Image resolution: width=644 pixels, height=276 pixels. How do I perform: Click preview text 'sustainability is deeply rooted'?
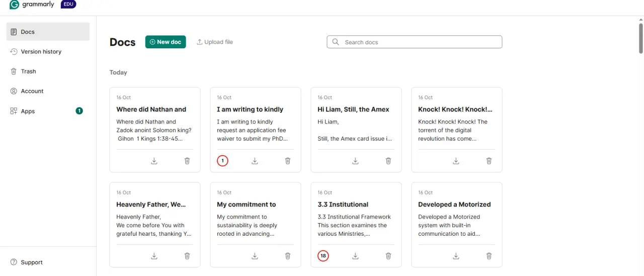247,229
